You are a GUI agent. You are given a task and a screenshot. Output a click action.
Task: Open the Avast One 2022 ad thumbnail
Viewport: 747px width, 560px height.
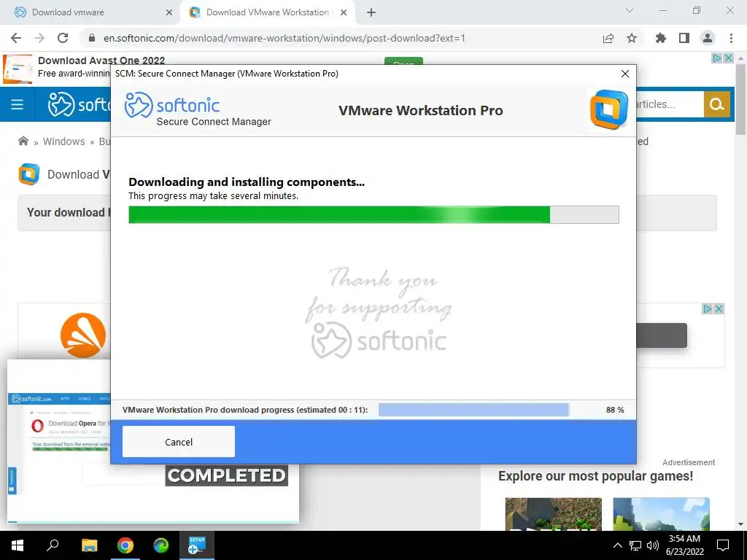point(18,69)
